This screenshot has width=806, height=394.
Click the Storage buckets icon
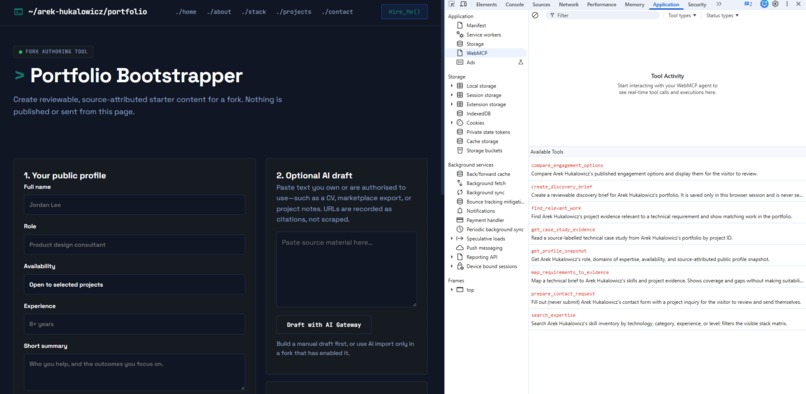tap(460, 150)
